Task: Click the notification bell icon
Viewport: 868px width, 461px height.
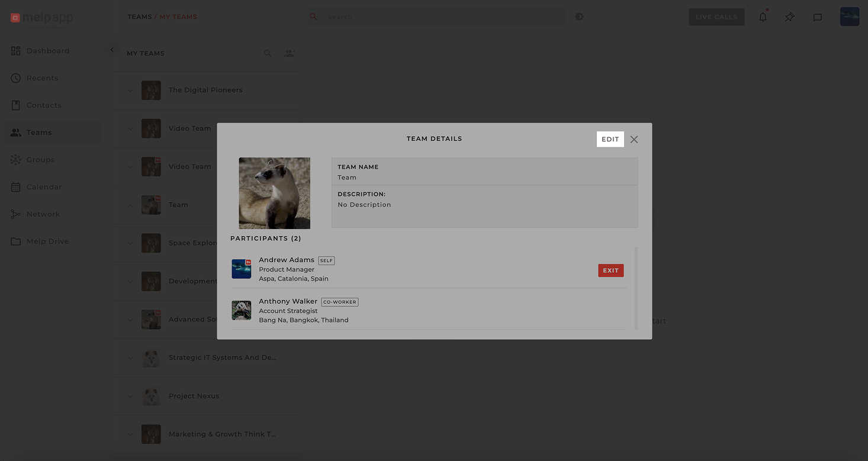Action: pos(763,17)
